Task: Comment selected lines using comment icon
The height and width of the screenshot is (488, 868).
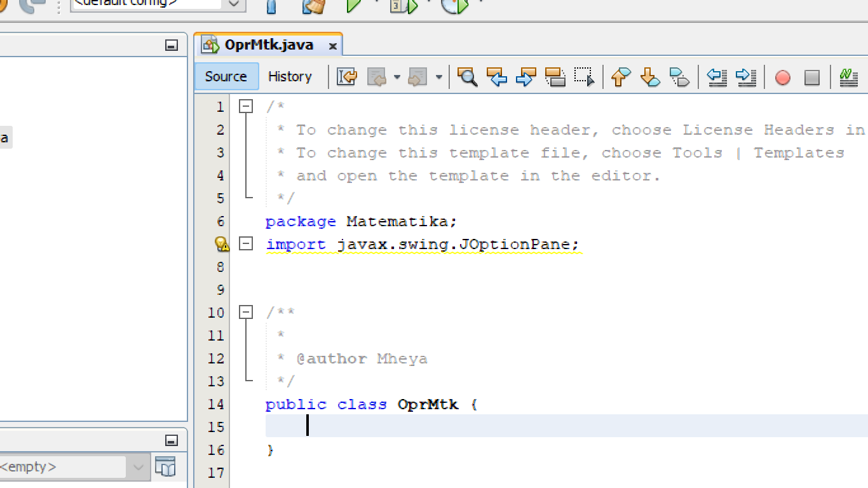Action: (848, 77)
